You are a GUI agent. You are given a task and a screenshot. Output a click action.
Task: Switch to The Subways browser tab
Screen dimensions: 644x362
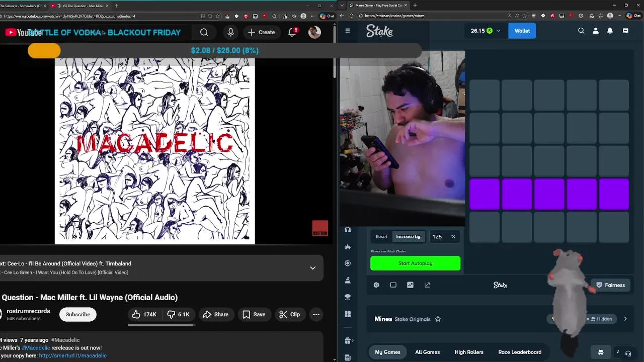point(24,6)
